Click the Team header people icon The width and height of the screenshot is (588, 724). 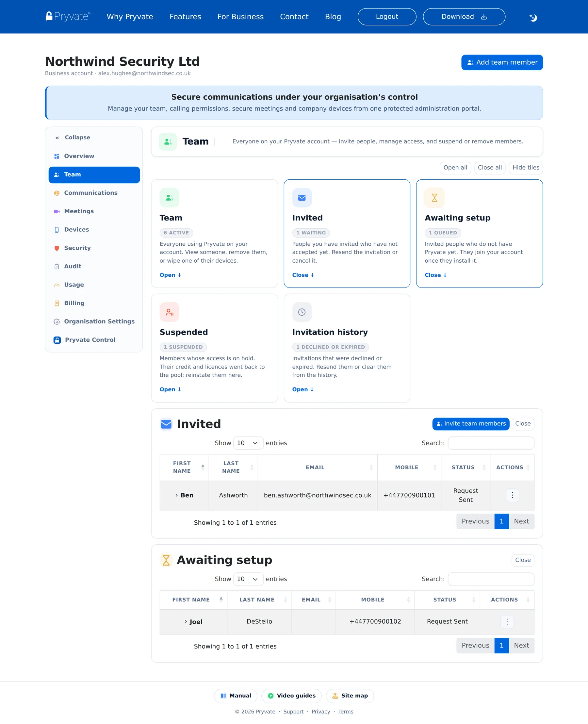[x=168, y=141]
